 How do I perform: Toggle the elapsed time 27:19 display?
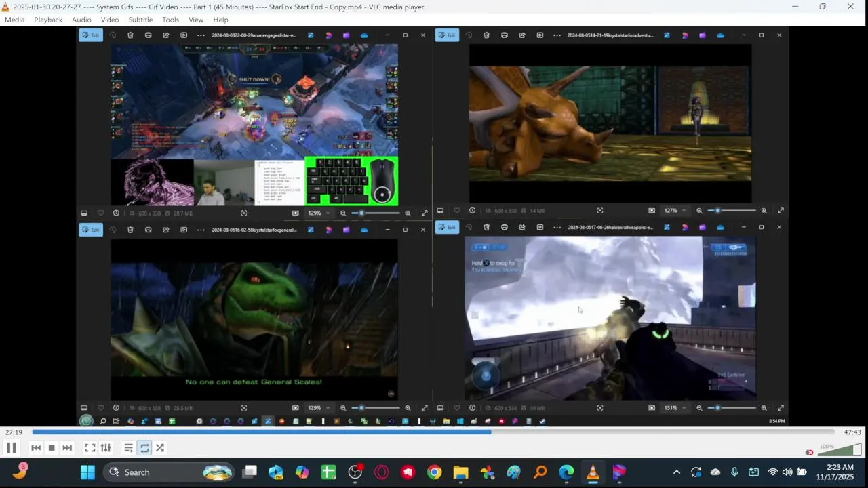pos(14,432)
